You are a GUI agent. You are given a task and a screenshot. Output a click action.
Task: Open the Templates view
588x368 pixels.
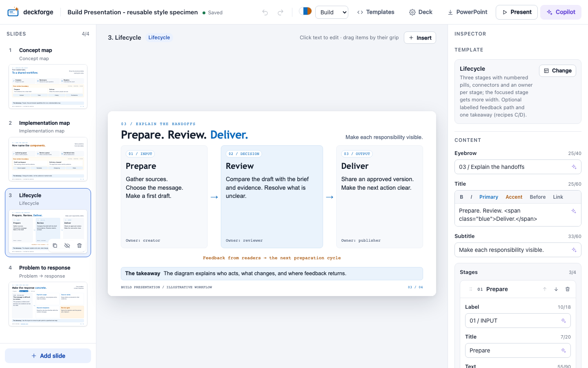point(376,12)
